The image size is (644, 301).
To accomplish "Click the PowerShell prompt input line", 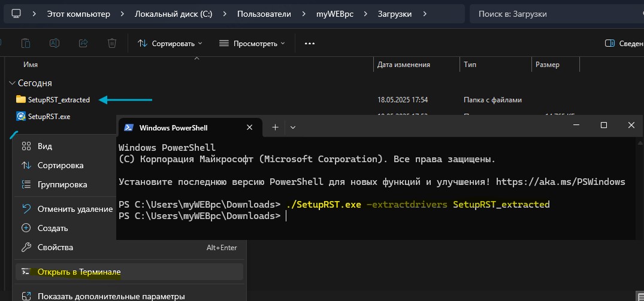I will pyautogui.click(x=285, y=215).
